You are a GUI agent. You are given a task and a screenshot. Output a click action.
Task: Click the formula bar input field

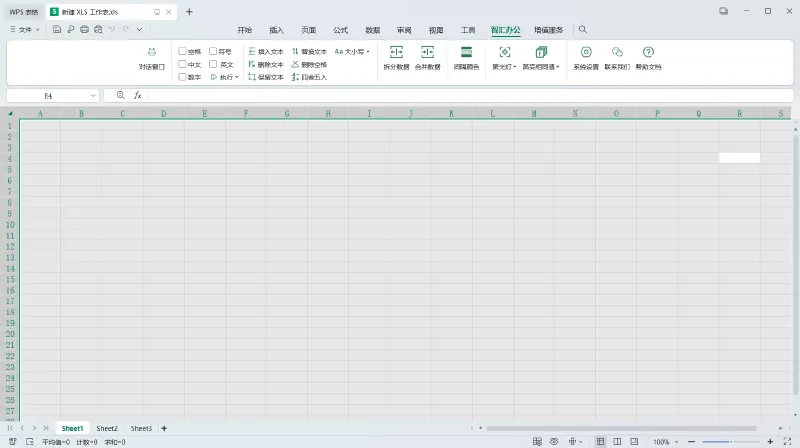tap(469, 95)
